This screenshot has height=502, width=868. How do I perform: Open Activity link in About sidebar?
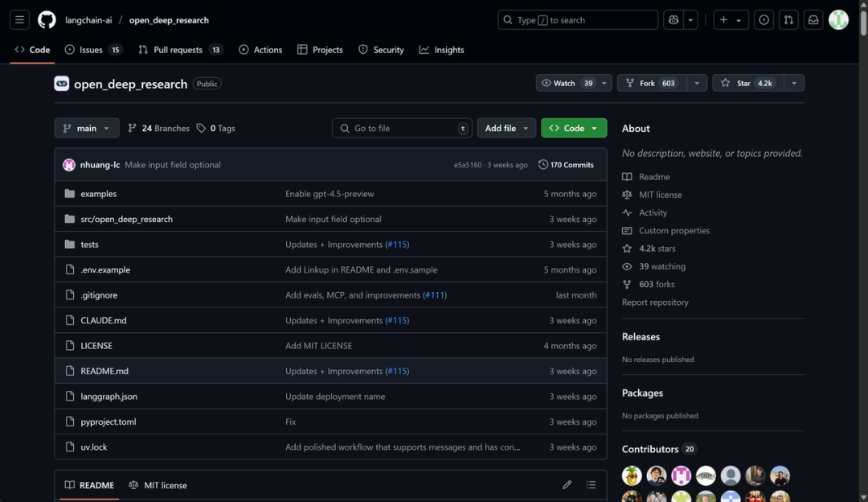653,212
